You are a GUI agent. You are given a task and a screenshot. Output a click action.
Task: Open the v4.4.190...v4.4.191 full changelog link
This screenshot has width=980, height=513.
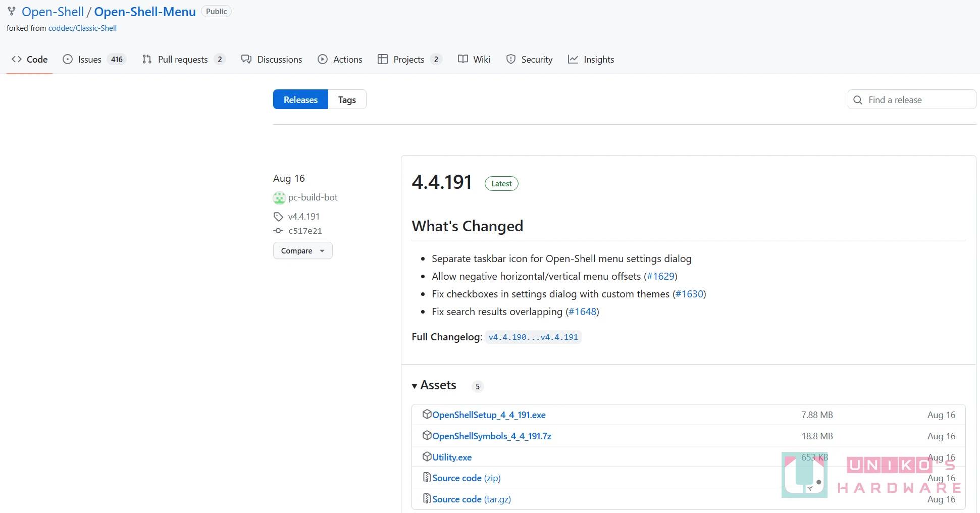coord(533,337)
